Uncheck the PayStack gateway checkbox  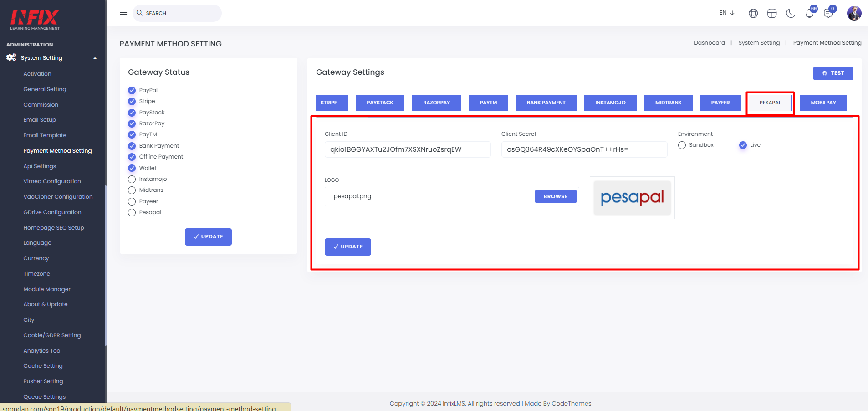(x=132, y=113)
